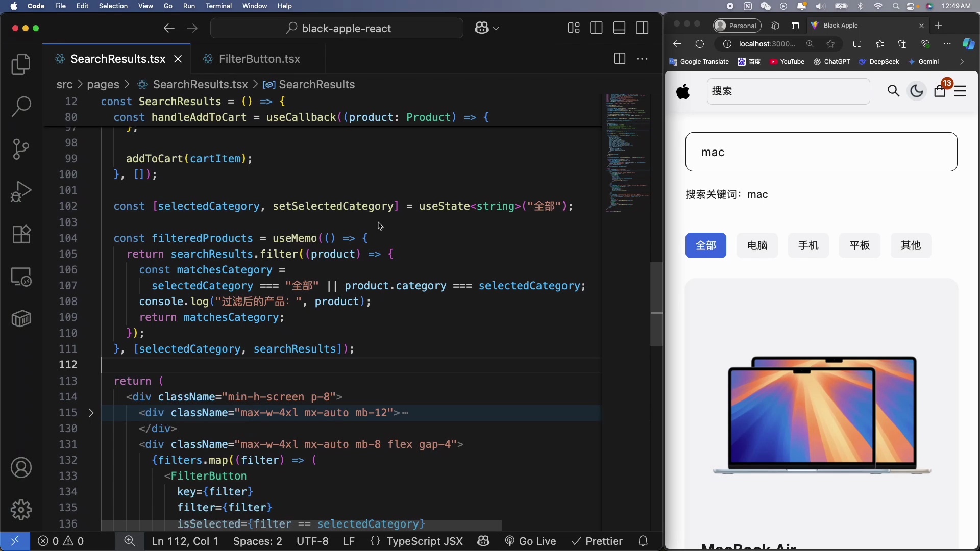Open the notifications bell in the status bar
The height and width of the screenshot is (551, 980).
(643, 541)
